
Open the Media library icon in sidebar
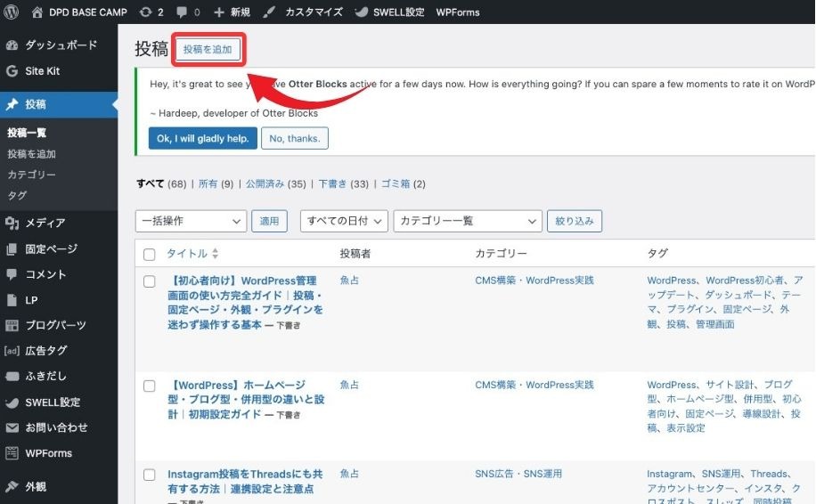tap(12, 223)
